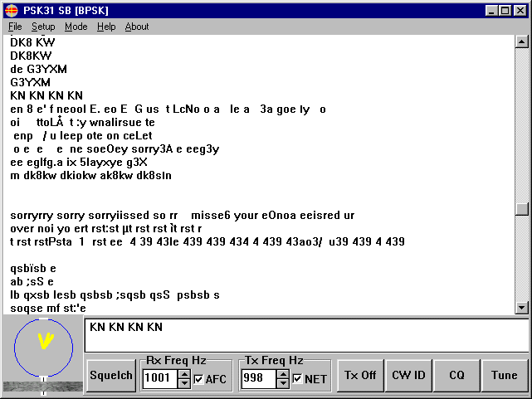The image size is (532, 399).
Task: Maximize the PSK31 window
Action: [x=505, y=11]
